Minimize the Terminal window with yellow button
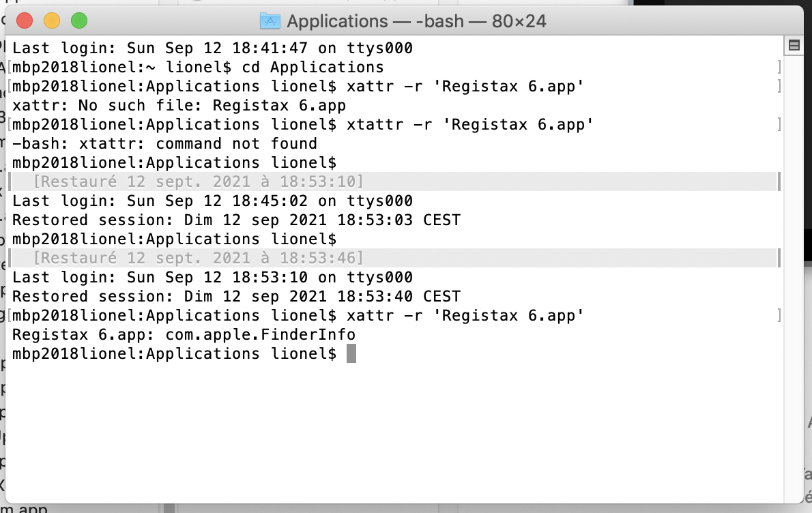Image resolution: width=812 pixels, height=513 pixels. 52,21
